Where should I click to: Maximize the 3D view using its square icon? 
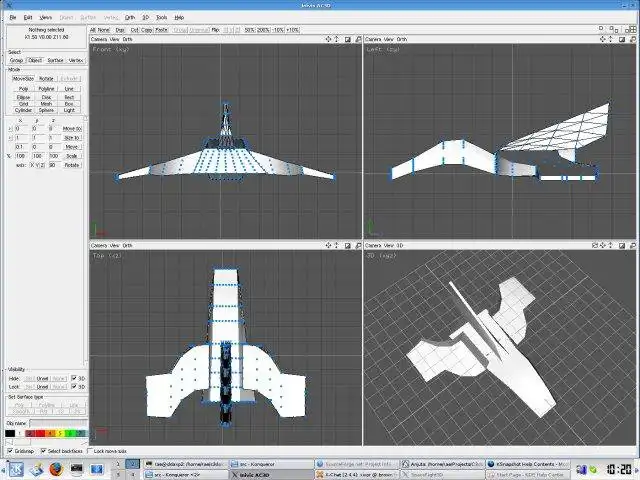click(622, 246)
